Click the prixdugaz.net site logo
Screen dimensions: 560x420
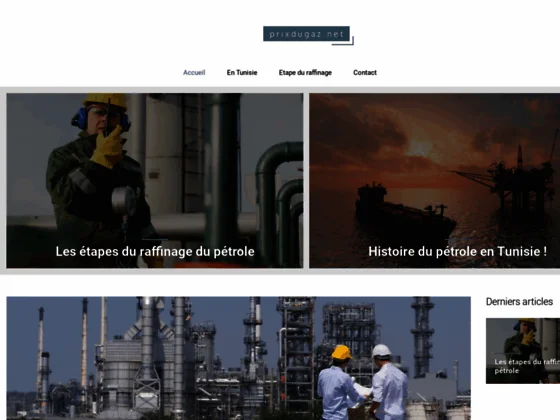tap(308, 35)
